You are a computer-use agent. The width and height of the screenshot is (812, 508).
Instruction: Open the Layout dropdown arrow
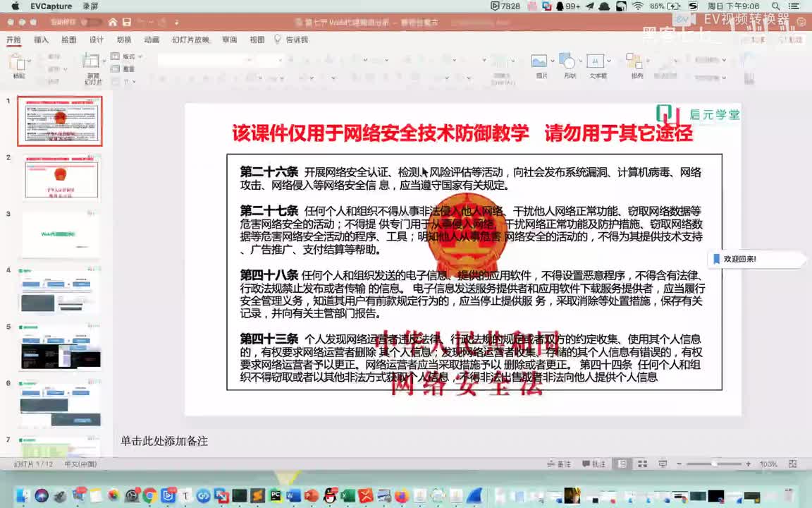140,56
